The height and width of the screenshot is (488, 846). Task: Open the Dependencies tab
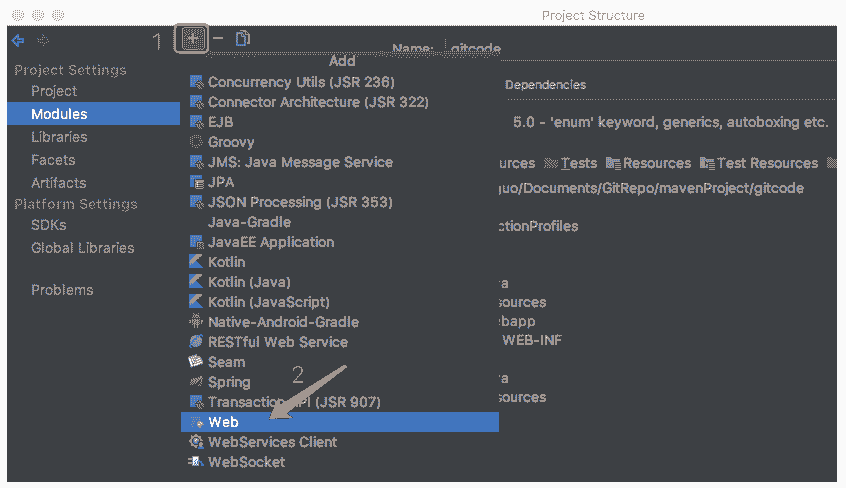[x=545, y=85]
